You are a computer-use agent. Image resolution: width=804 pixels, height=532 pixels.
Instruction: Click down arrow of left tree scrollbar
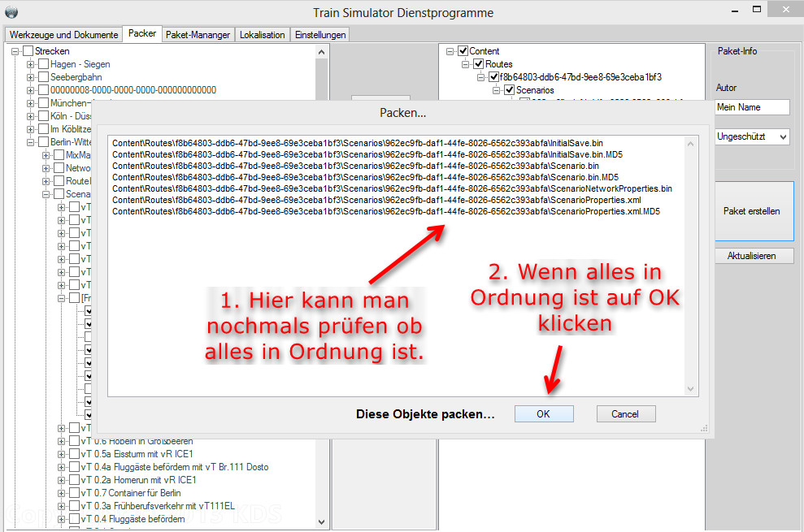tap(321, 522)
